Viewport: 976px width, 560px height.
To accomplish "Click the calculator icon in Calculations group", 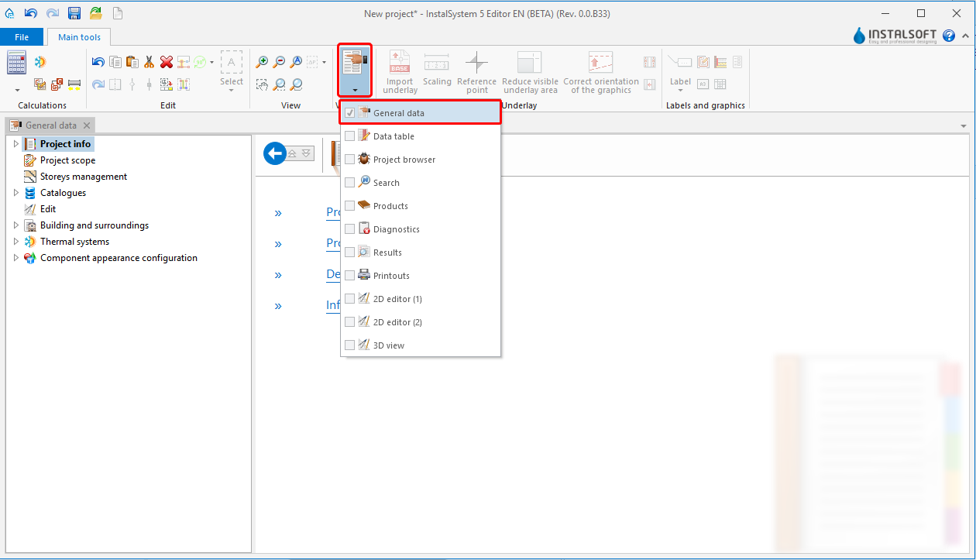I will coord(17,63).
